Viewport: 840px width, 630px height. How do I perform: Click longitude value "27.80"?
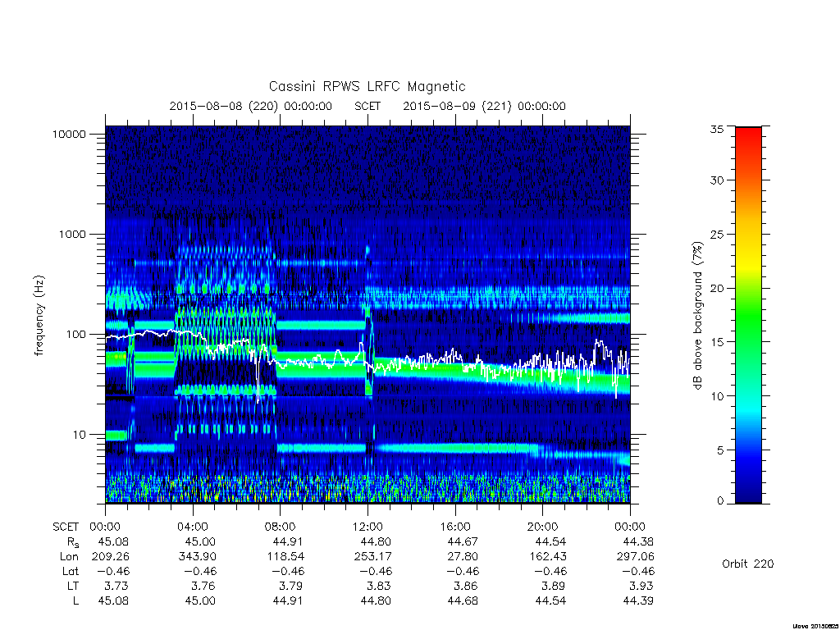click(463, 557)
